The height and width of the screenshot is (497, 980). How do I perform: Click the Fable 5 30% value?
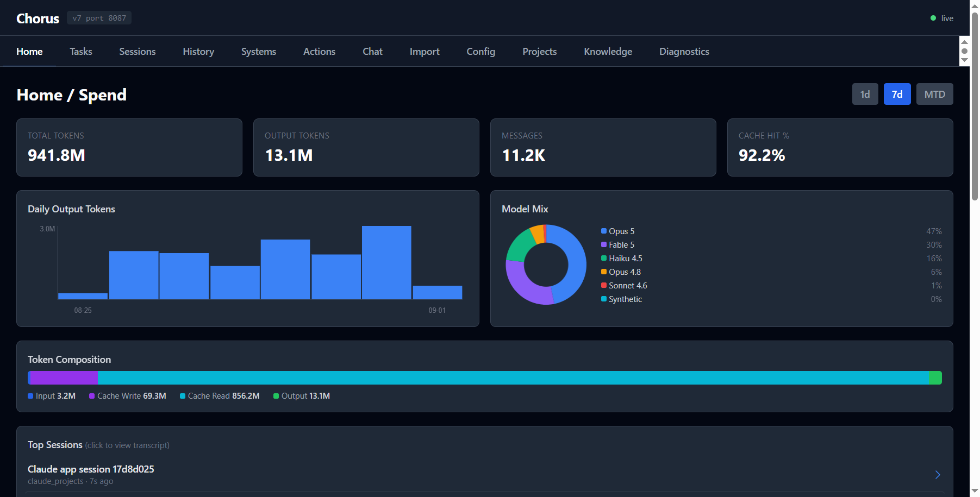point(934,245)
